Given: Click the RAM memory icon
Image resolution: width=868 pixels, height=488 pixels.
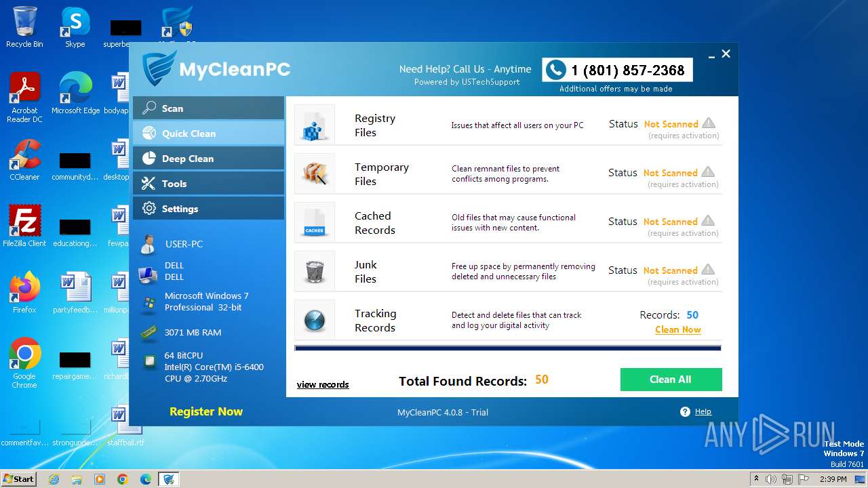Looking at the screenshot, I should click(149, 333).
